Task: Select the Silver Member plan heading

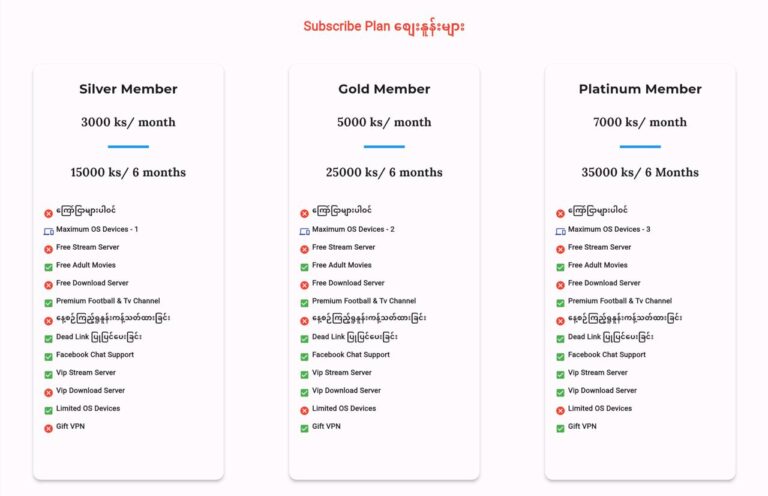Action: click(x=128, y=89)
